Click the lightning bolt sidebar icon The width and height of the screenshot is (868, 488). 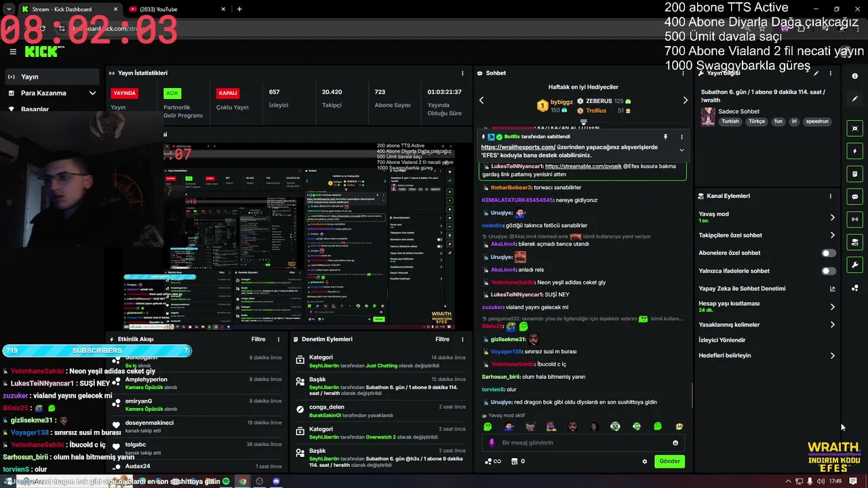854,151
